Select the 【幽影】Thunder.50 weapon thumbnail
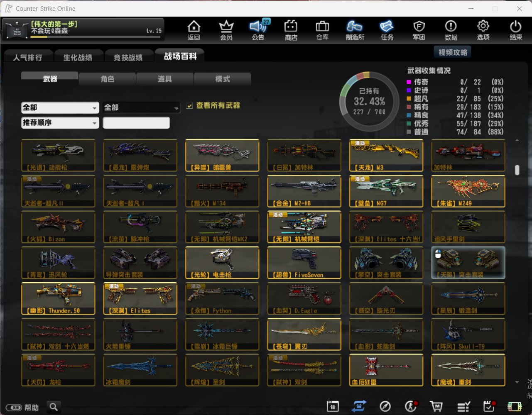532x415 pixels. pos(58,298)
